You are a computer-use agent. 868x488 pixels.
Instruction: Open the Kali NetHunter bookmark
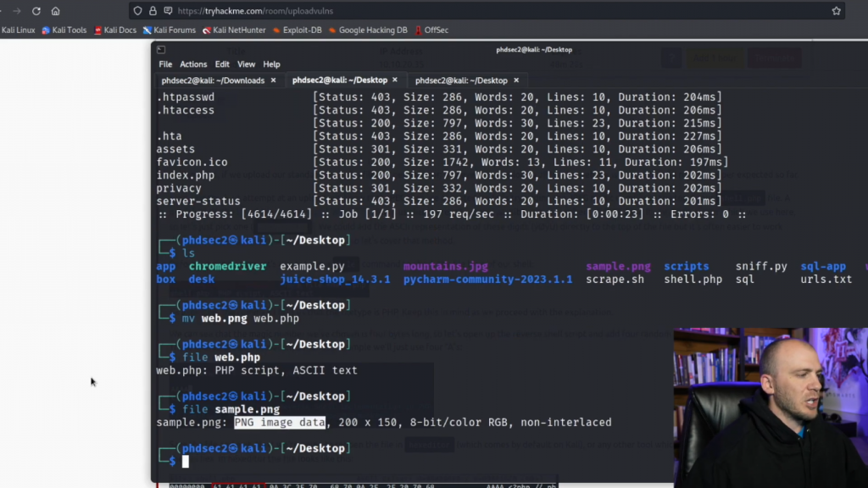(234, 30)
